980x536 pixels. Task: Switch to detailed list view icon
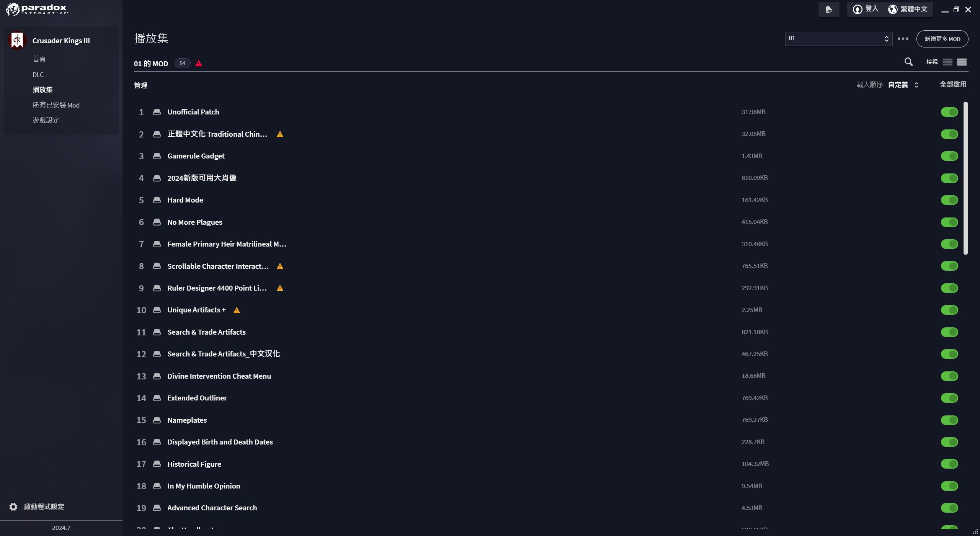pos(947,62)
